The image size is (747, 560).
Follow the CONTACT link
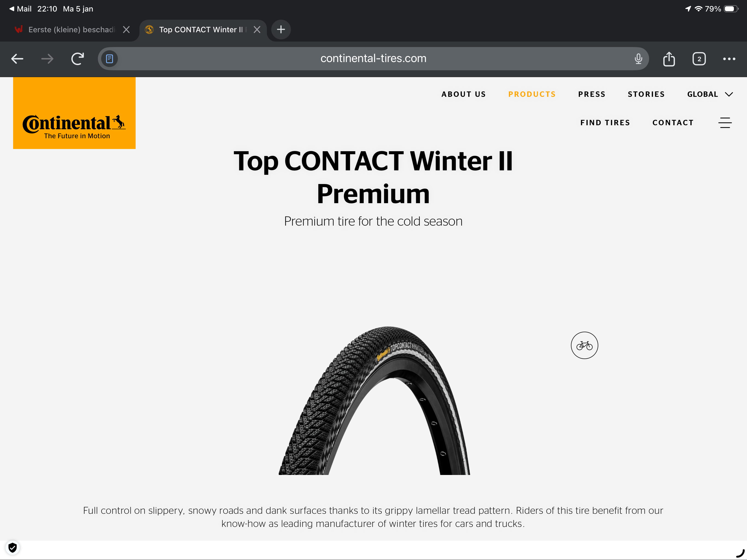(x=673, y=122)
